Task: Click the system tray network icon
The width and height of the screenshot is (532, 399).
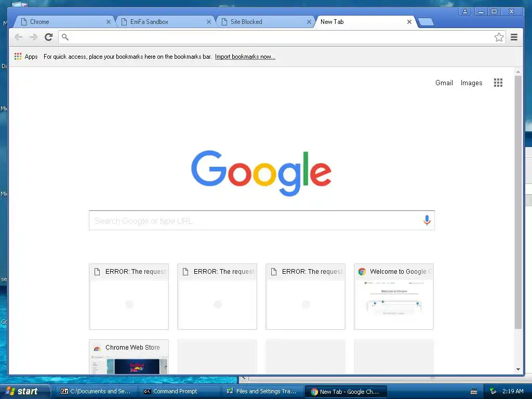Action: 493,391
